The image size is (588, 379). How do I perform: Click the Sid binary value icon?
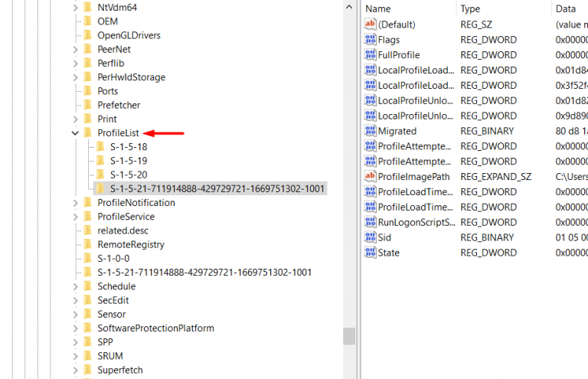370,237
